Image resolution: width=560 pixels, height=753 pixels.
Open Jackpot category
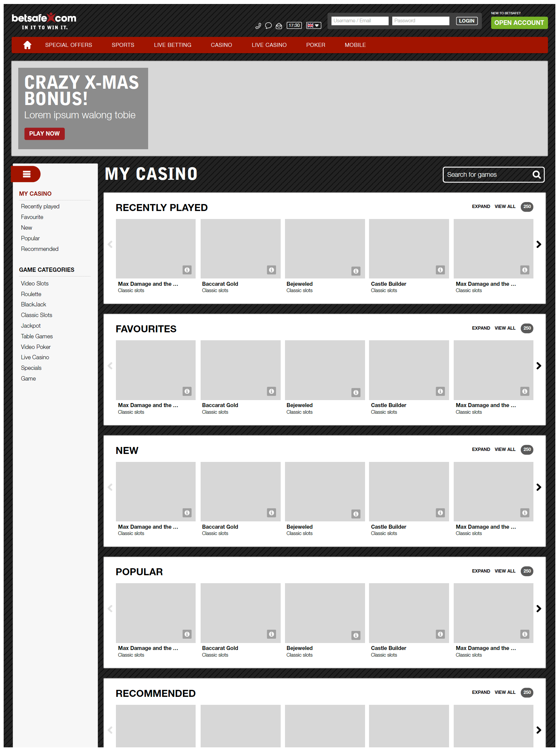[31, 326]
